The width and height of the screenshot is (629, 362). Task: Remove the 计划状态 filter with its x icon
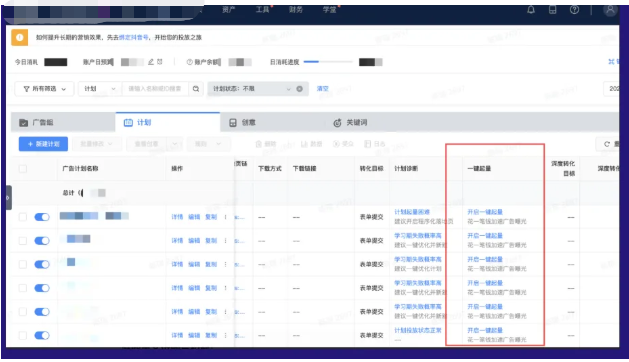click(x=299, y=89)
